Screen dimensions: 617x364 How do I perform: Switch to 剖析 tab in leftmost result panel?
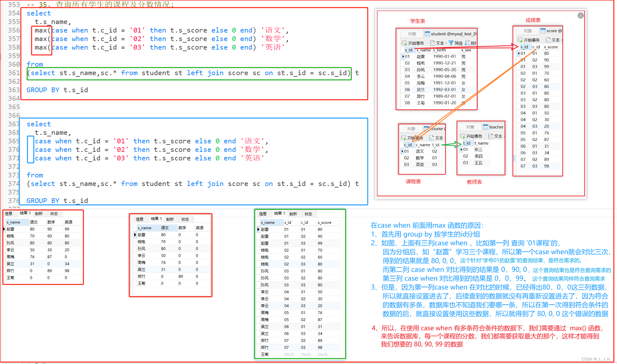39,214
